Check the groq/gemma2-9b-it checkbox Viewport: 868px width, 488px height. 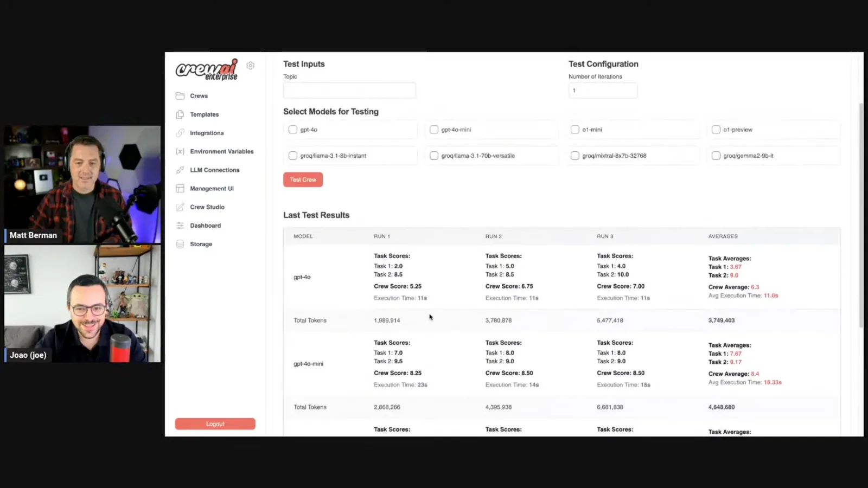click(x=716, y=156)
